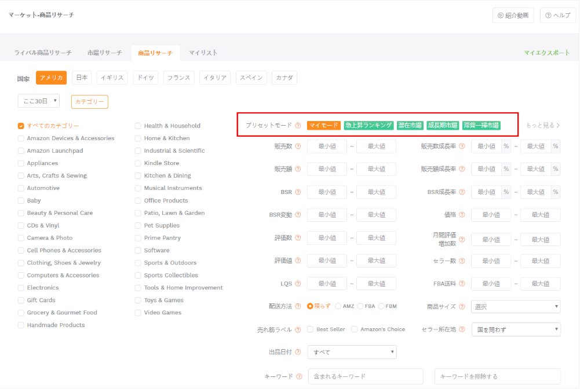The image size is (580, 392).
Task: Open the ここ30日 period dropdown
Action: coord(39,101)
